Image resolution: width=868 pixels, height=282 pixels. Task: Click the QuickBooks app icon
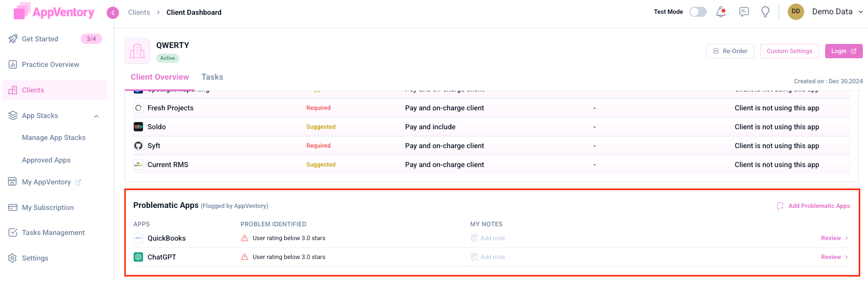click(x=138, y=238)
